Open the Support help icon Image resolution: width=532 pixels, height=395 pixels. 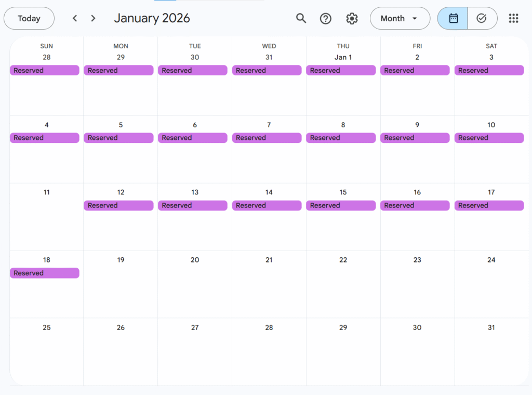[x=326, y=18]
